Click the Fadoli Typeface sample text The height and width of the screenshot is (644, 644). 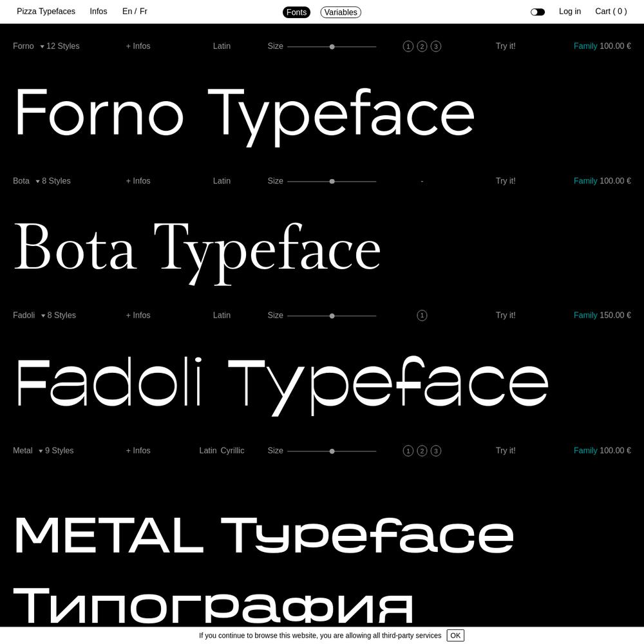click(x=283, y=386)
